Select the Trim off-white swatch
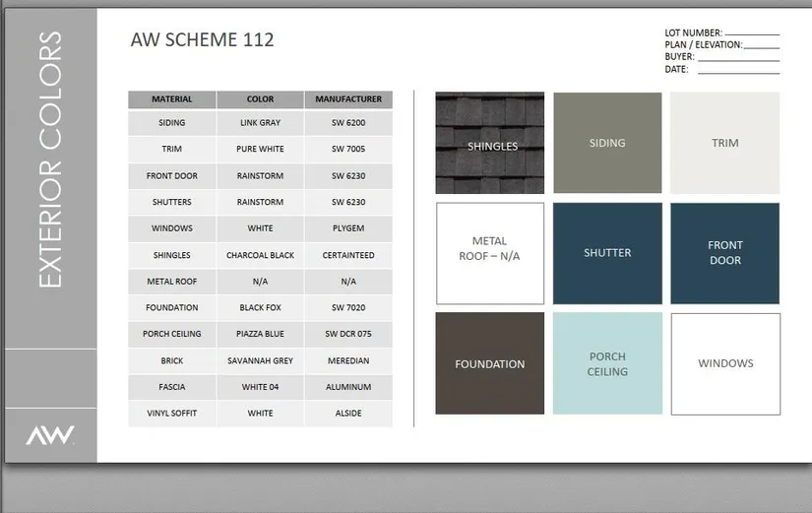 coord(724,143)
